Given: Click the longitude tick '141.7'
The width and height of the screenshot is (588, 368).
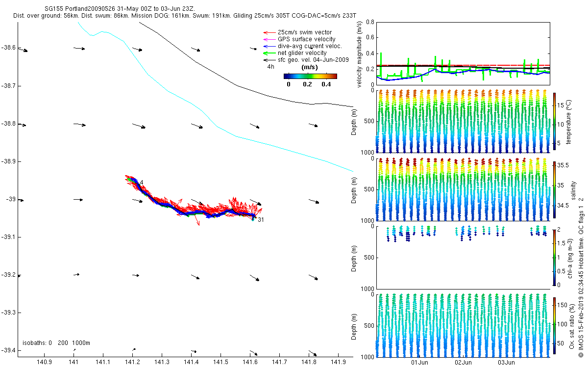Looking at the screenshot, I should 279,363.
